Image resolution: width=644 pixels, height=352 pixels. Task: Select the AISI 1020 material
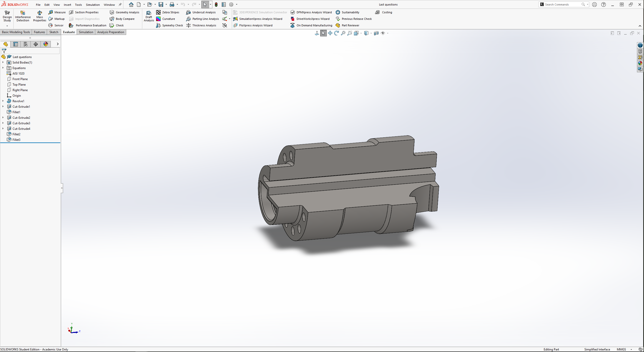point(18,74)
